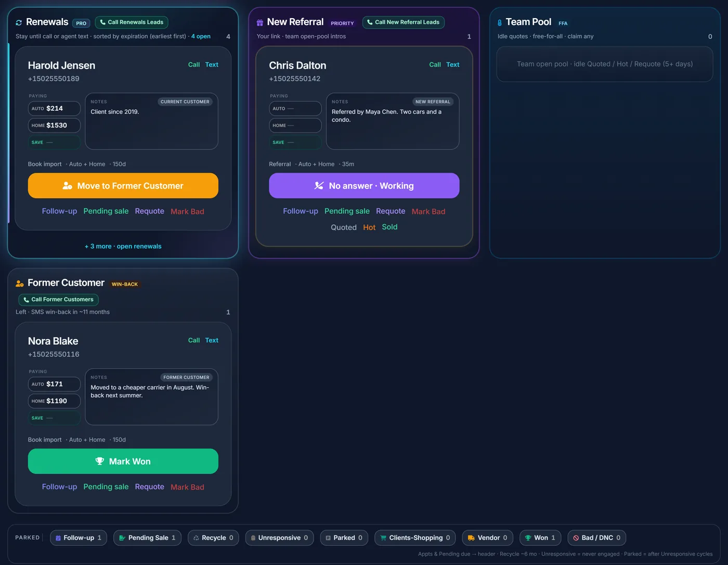Viewport: 728px width, 565px height.
Task: Mark Chris Dalton as No answer · Working
Action: click(x=364, y=186)
